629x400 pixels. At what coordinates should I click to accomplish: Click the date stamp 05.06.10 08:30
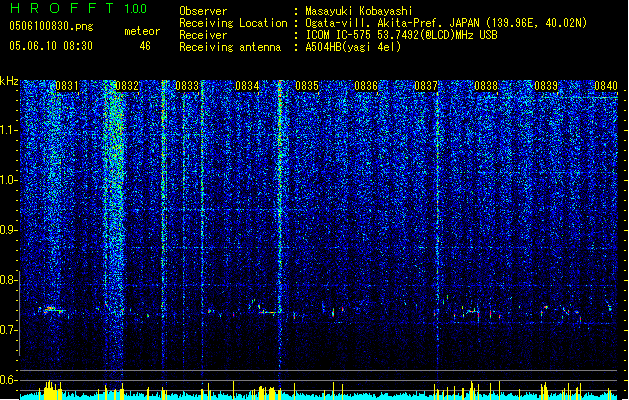click(x=51, y=46)
